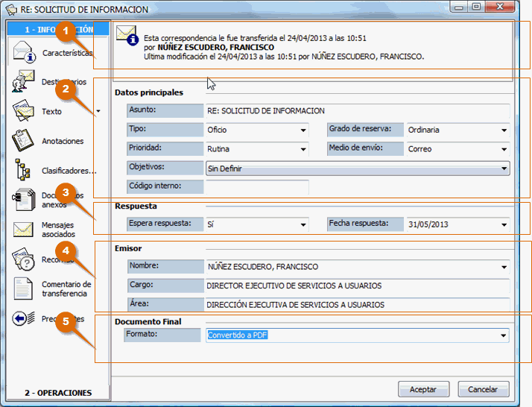532x407 pixels.
Task: Click 'Ultima modificación' line in header
Action: (284, 57)
